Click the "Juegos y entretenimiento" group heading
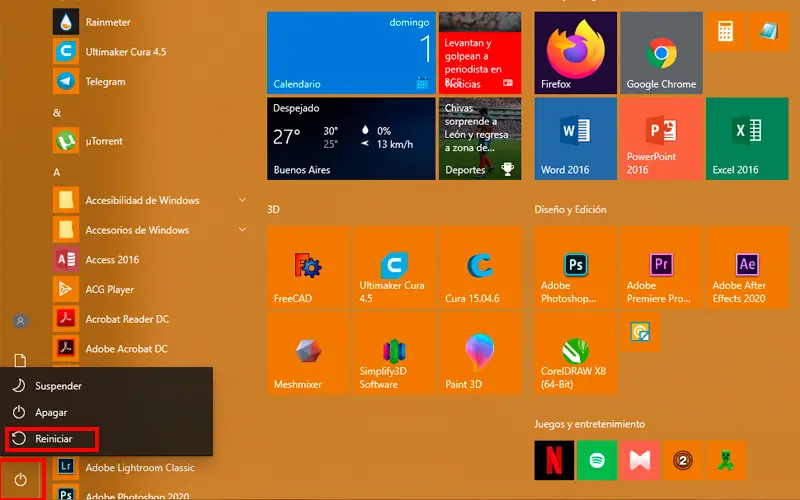 point(590,424)
